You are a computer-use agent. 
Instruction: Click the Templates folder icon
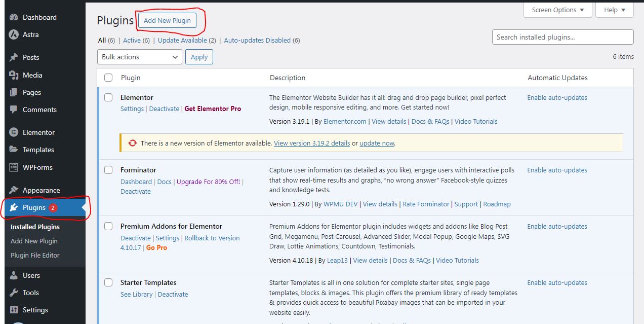(14, 150)
